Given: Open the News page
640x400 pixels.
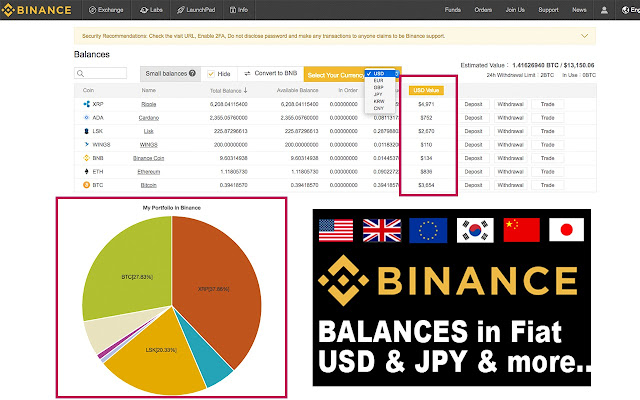Looking at the screenshot, I should pyautogui.click(x=579, y=10).
